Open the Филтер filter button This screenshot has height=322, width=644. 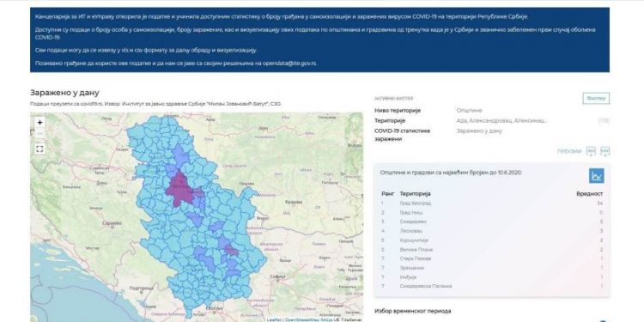[x=596, y=99]
